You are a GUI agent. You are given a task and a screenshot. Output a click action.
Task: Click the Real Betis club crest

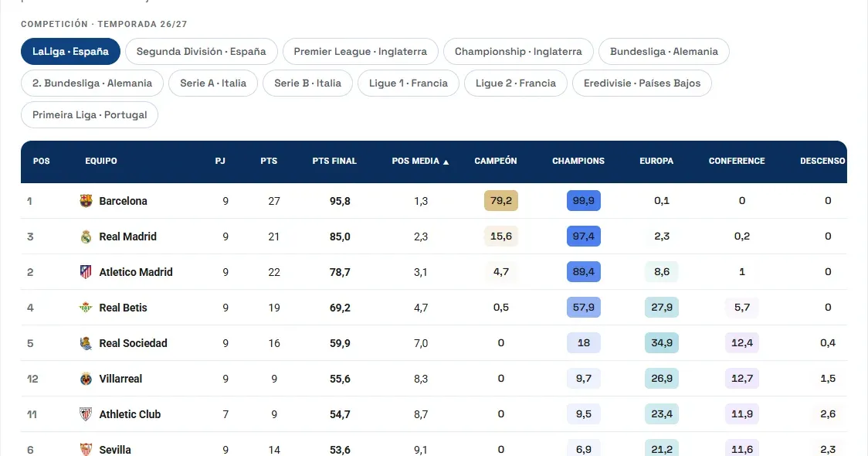click(86, 308)
